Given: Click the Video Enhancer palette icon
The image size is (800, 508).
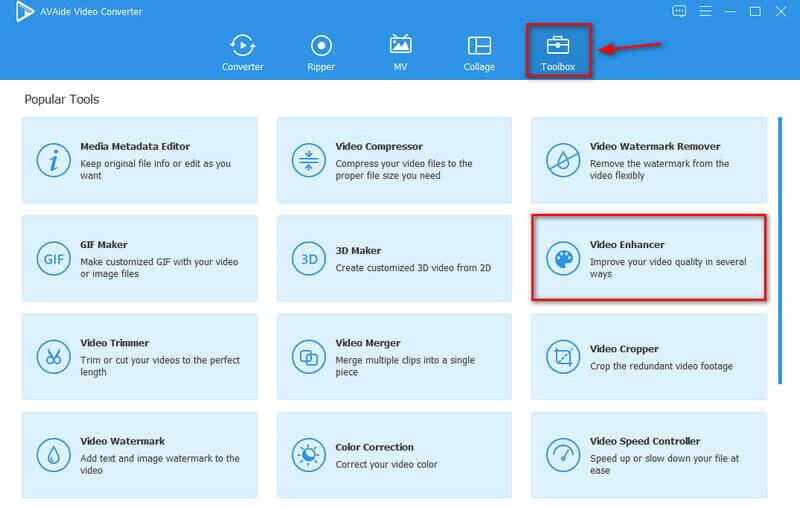Looking at the screenshot, I should (563, 259).
